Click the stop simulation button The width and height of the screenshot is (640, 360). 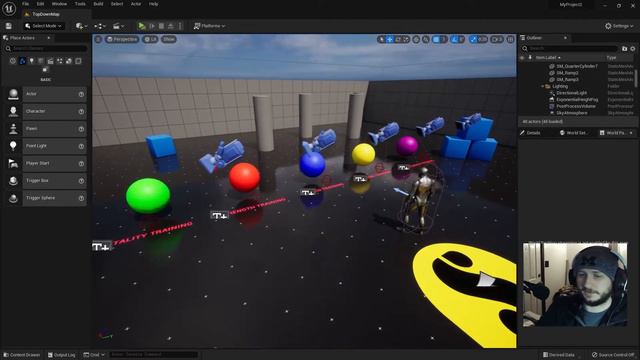[x=162, y=26]
